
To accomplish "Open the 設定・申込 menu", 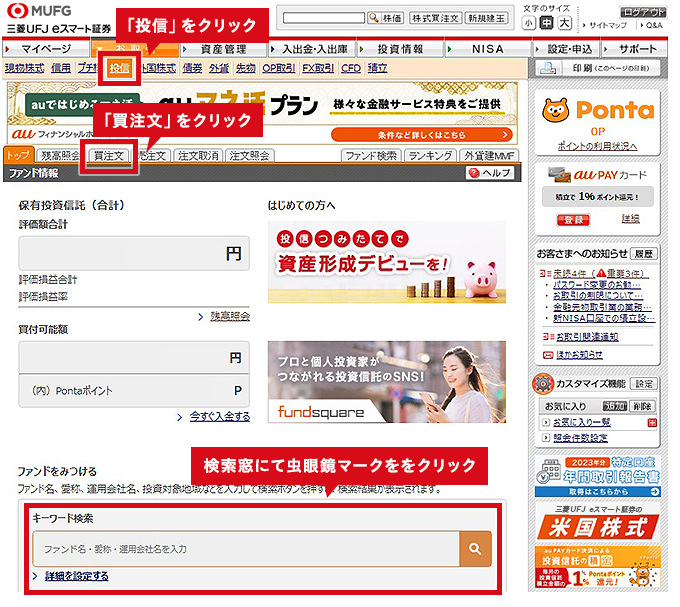I will point(567,49).
